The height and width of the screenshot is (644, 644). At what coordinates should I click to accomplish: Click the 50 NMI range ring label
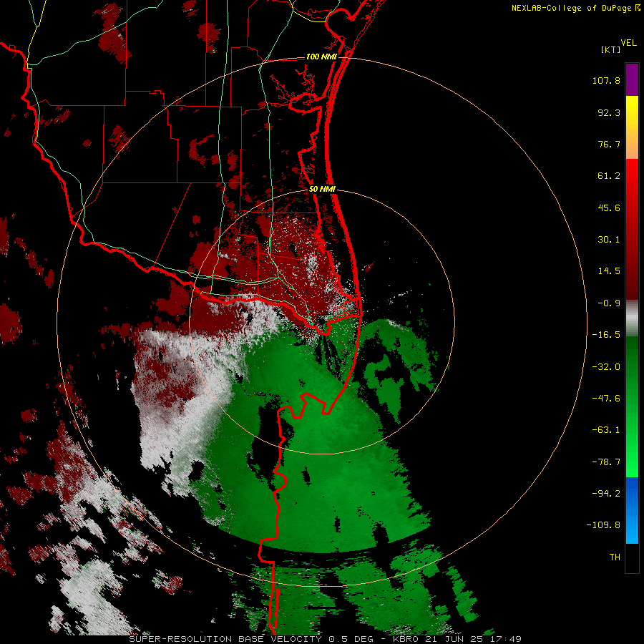pyautogui.click(x=323, y=189)
